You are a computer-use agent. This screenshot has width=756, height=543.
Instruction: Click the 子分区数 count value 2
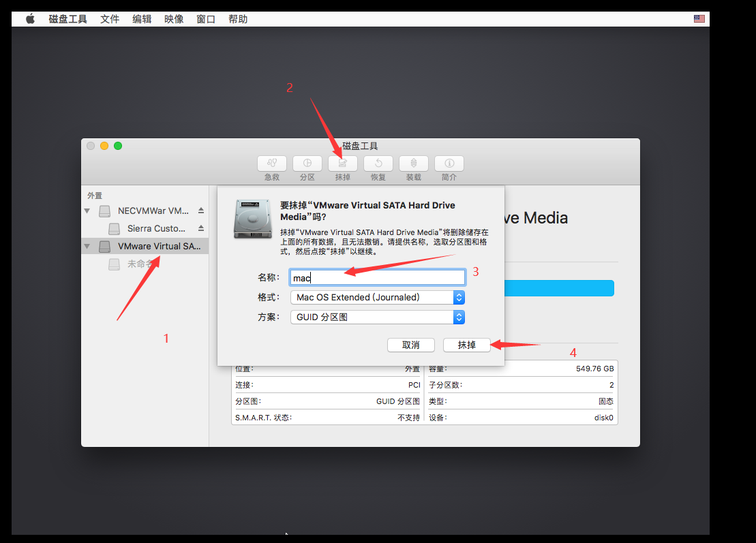point(611,385)
